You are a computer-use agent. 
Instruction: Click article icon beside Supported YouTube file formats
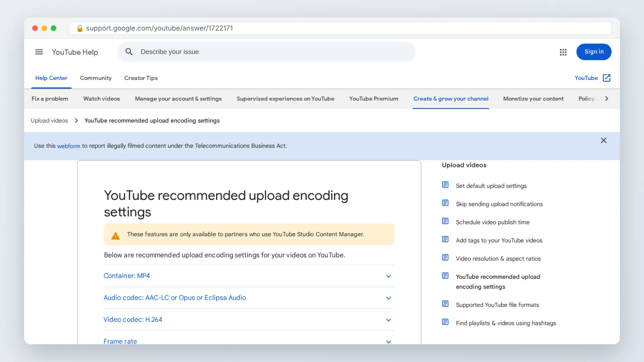coord(445,304)
